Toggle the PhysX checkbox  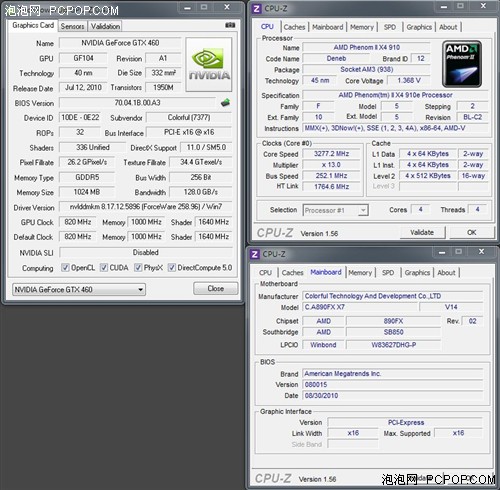(138, 267)
